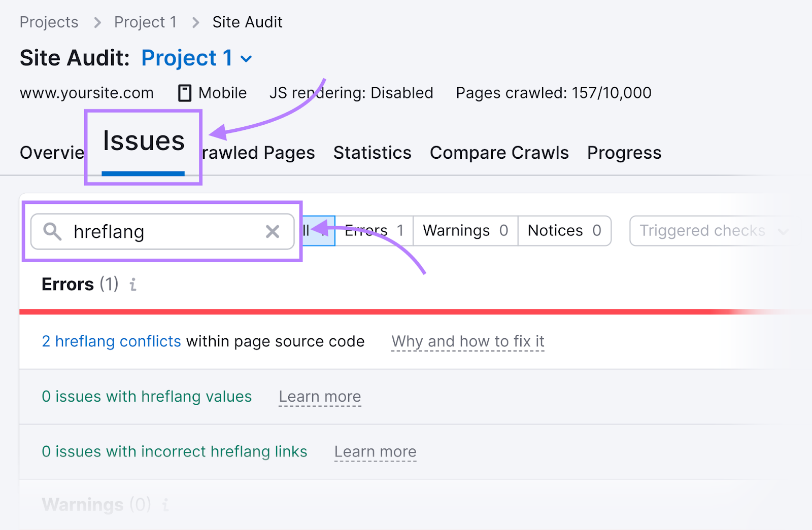Toggle the Notices filter
The image size is (812, 530).
pyautogui.click(x=564, y=230)
